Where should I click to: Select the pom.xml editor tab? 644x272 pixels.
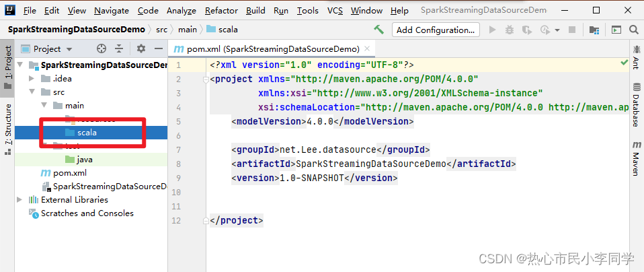(x=272, y=49)
